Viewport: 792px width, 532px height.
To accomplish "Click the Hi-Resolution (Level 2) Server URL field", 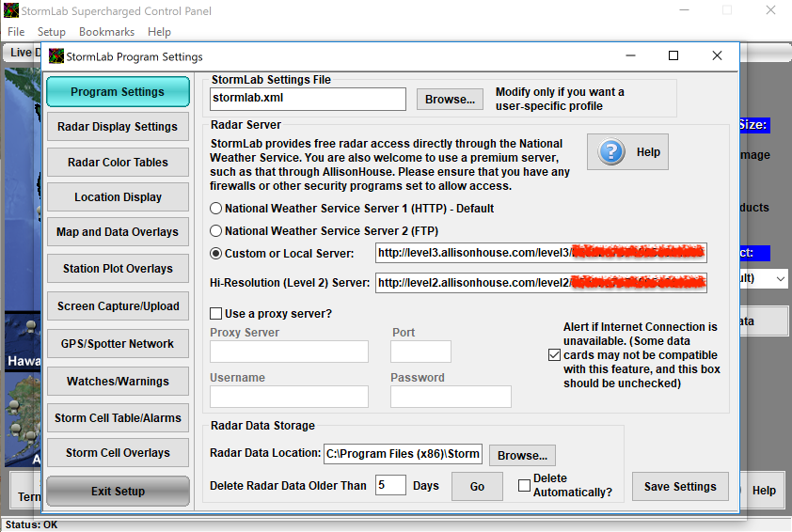I will [x=541, y=283].
